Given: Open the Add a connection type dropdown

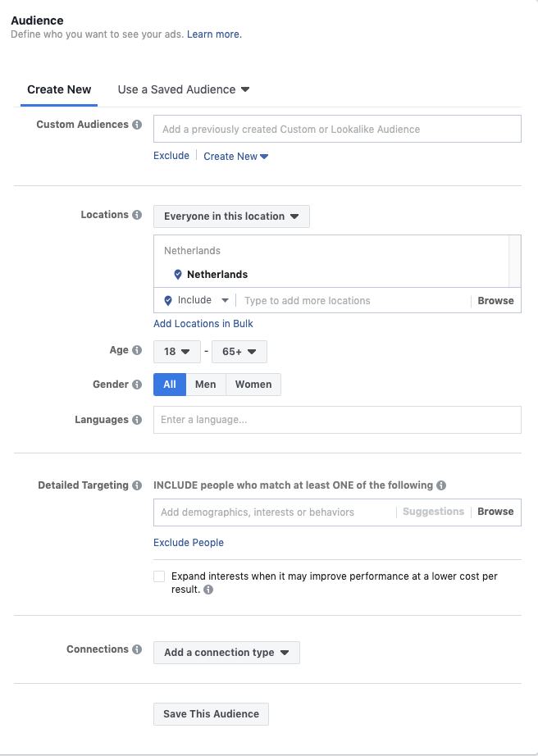Looking at the screenshot, I should [x=226, y=653].
